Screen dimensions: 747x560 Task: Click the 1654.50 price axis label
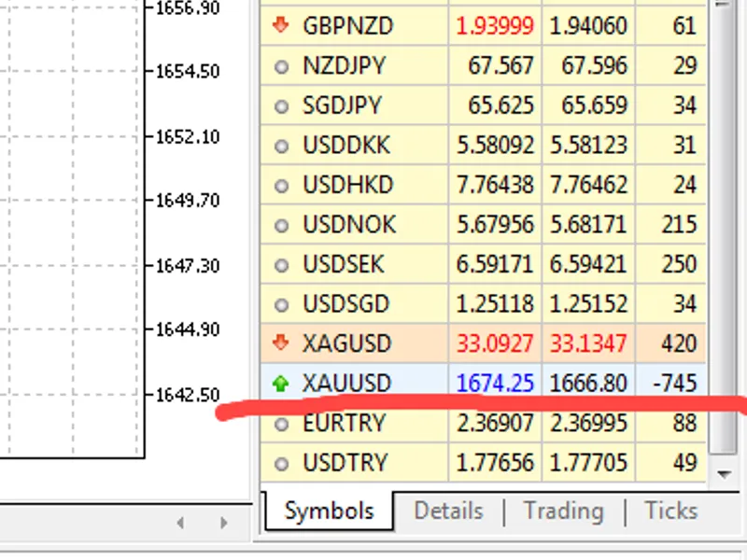coord(188,72)
